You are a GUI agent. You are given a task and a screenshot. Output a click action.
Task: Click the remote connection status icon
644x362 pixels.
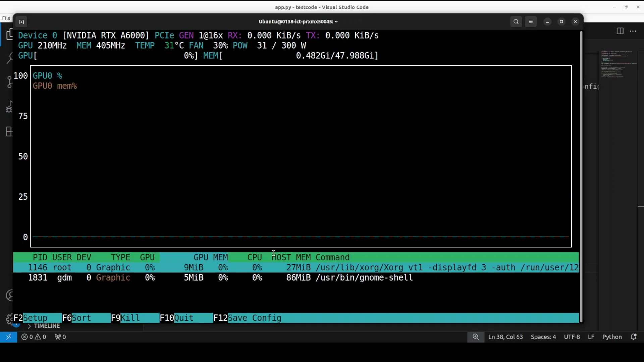(8, 337)
